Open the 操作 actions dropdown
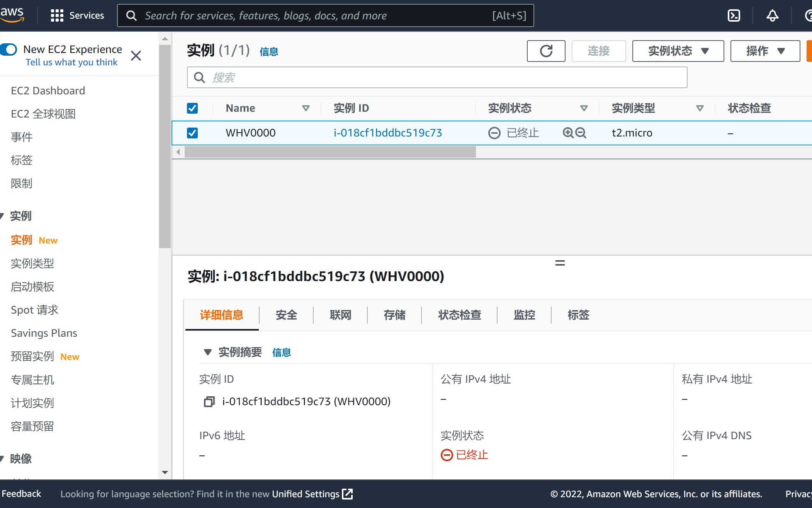 click(x=765, y=51)
